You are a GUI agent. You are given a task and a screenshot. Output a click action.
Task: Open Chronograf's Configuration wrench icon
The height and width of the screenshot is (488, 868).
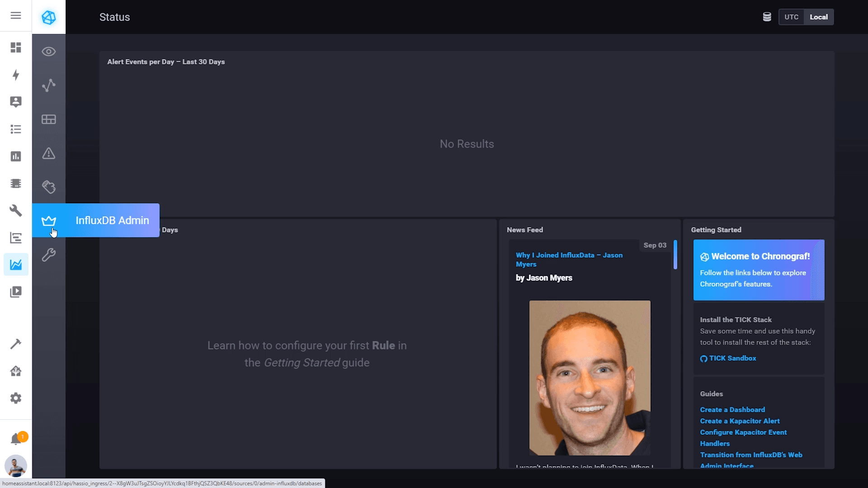click(49, 254)
